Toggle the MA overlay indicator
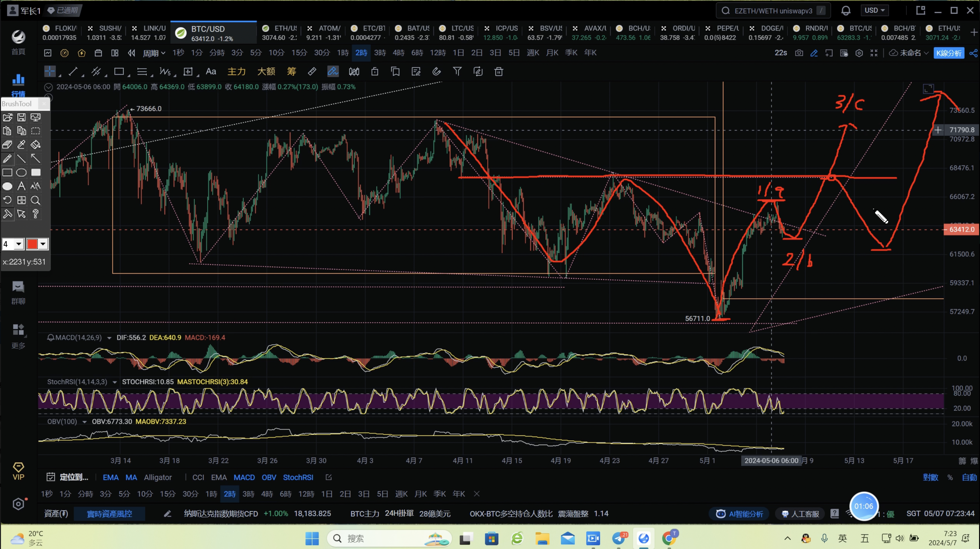Viewport: 980px width, 549px height. click(131, 477)
